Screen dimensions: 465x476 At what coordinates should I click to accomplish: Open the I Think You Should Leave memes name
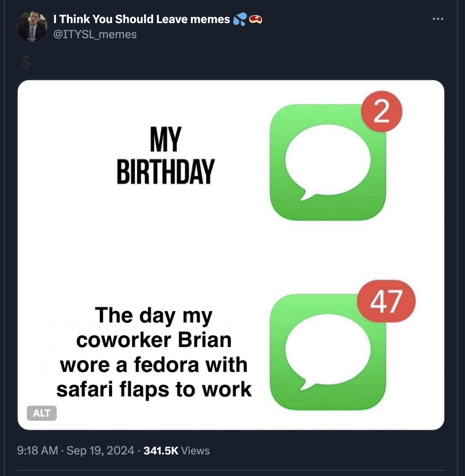pyautogui.click(x=142, y=19)
